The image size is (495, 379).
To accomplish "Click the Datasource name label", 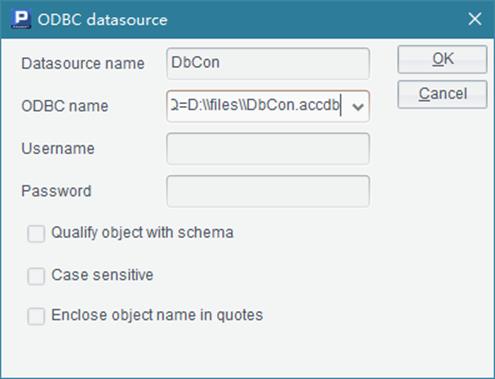I will tap(83, 63).
